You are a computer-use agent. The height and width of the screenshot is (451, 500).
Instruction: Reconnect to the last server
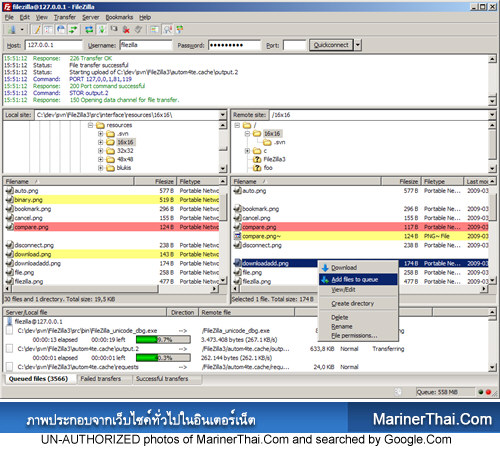tap(138, 30)
